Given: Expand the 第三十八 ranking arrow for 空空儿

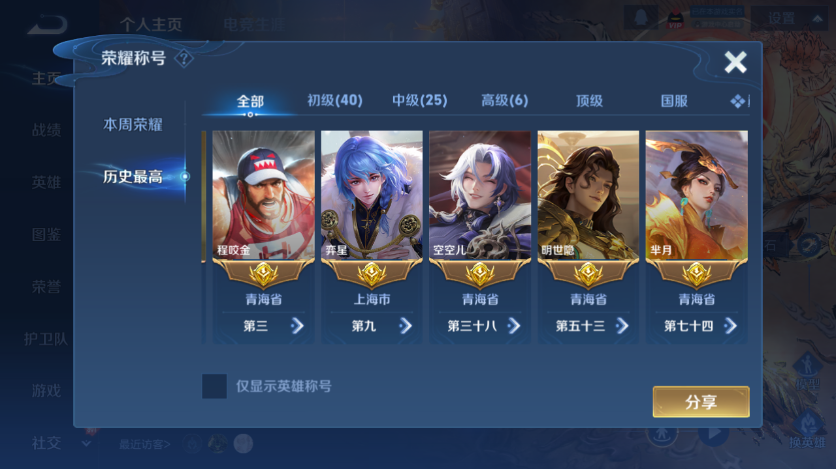Looking at the screenshot, I should (x=513, y=326).
